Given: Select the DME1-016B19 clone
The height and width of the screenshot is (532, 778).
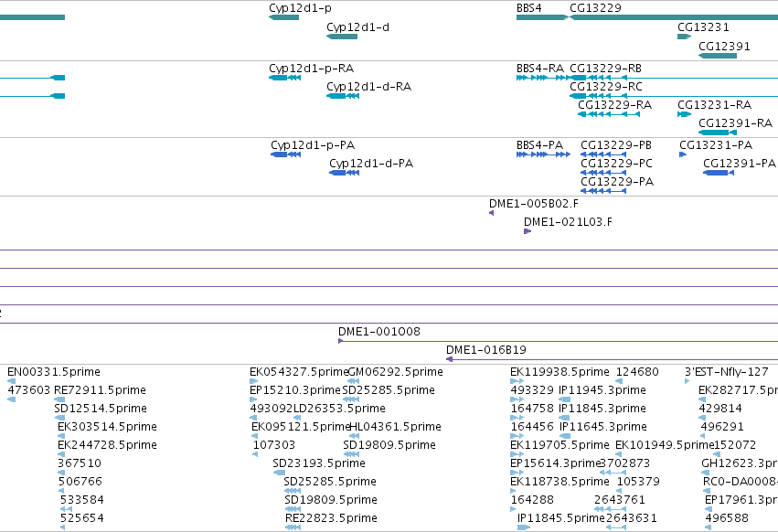Looking at the screenshot, I should (x=613, y=359).
